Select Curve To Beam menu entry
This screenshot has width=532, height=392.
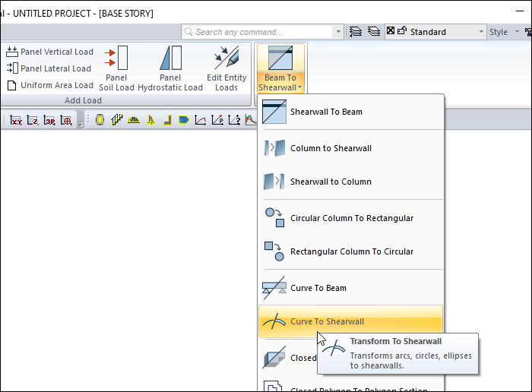point(351,288)
